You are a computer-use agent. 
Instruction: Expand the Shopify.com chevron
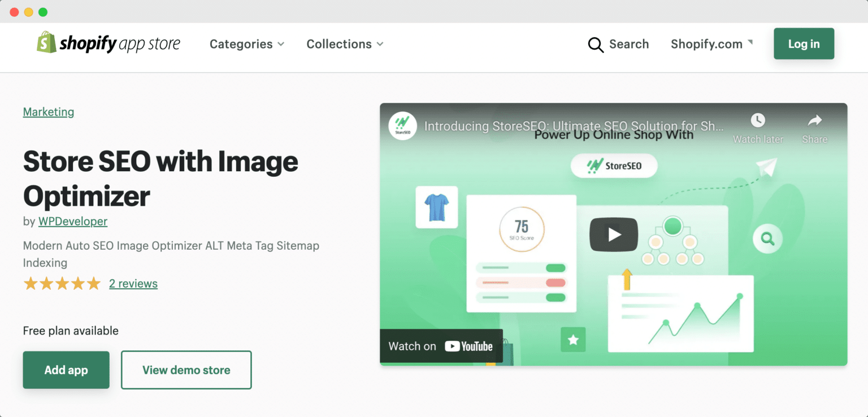tap(752, 41)
